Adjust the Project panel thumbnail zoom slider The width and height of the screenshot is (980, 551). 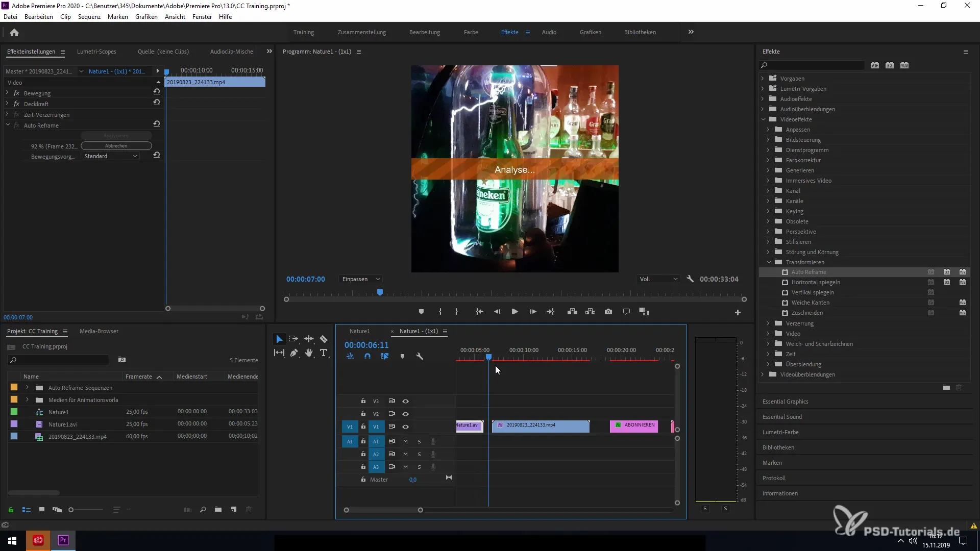71,509
